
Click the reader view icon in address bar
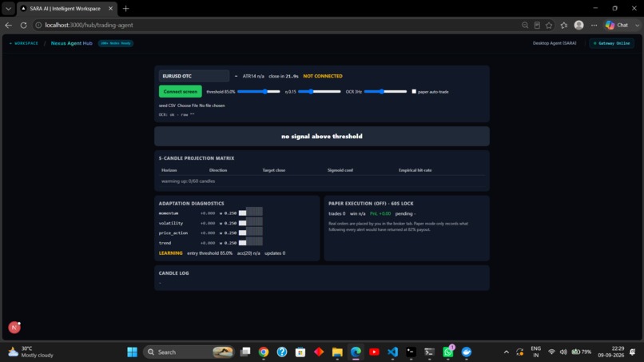(537, 25)
